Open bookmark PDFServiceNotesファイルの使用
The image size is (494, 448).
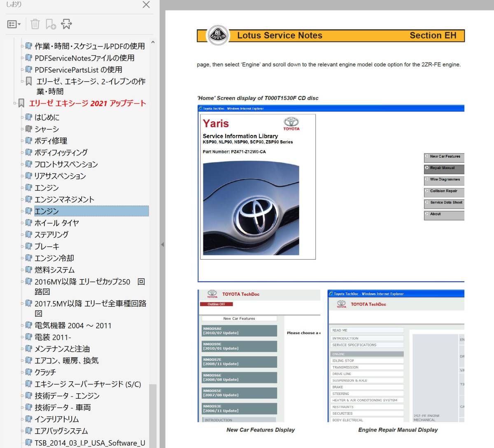click(x=84, y=58)
